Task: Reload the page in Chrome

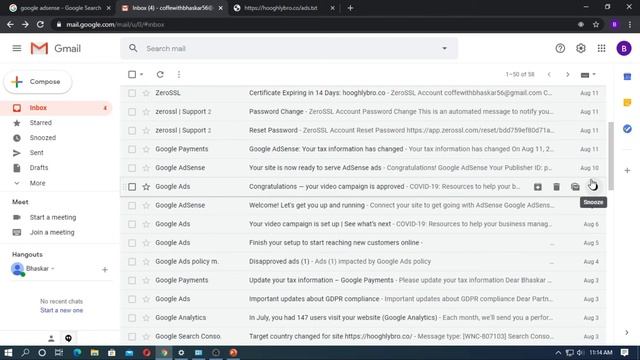Action: [x=40, y=24]
